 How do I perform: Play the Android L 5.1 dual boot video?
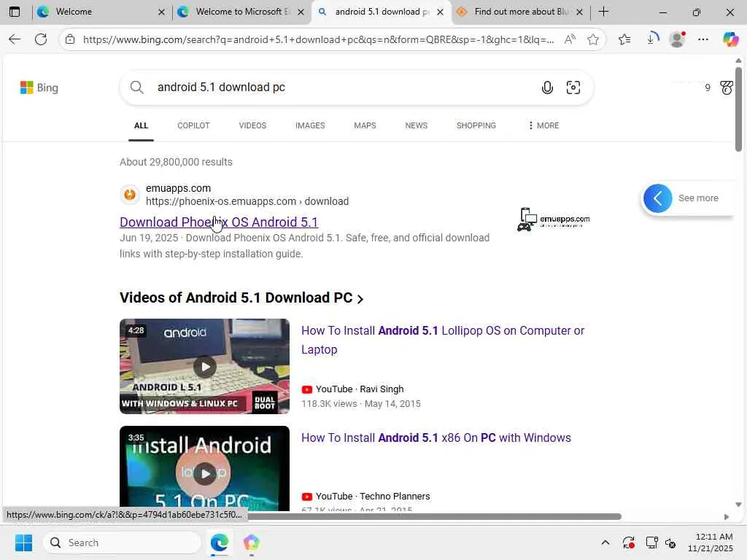(204, 366)
